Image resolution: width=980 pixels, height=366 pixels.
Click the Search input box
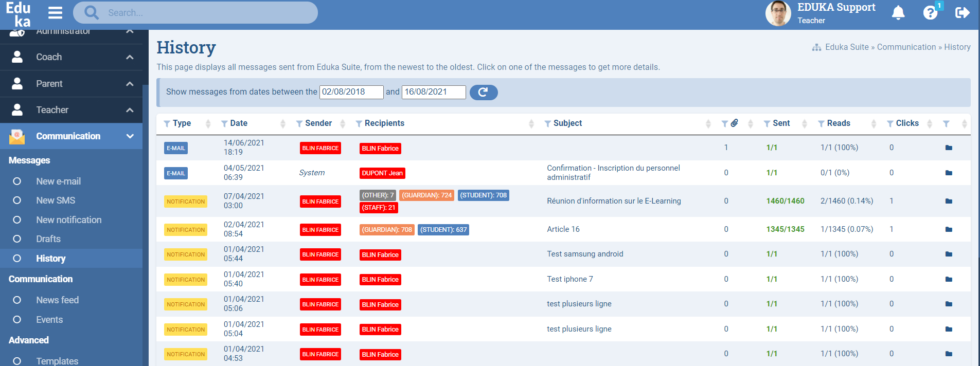click(195, 13)
